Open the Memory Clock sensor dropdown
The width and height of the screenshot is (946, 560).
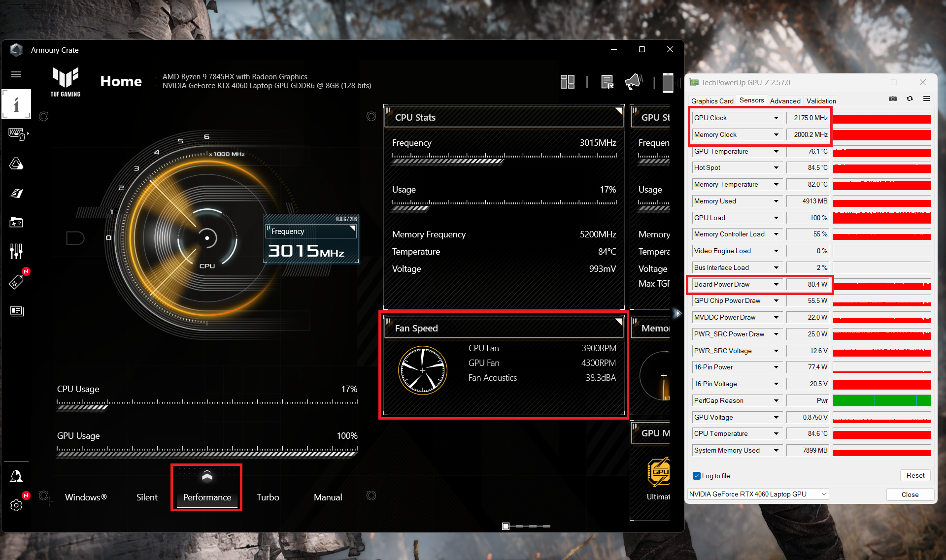point(776,135)
